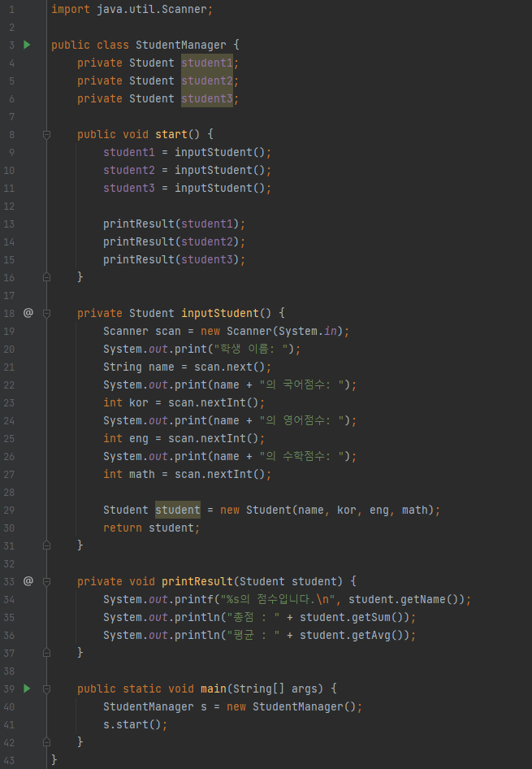Select highlighted field student2 on line 5
Viewport: 532px width, 769px height.
point(207,81)
